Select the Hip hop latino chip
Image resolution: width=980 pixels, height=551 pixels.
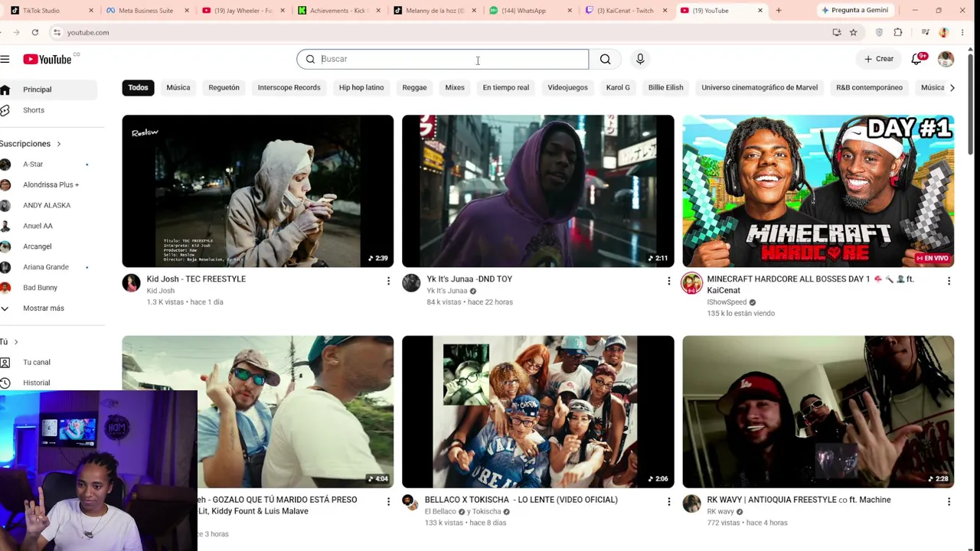pos(361,87)
